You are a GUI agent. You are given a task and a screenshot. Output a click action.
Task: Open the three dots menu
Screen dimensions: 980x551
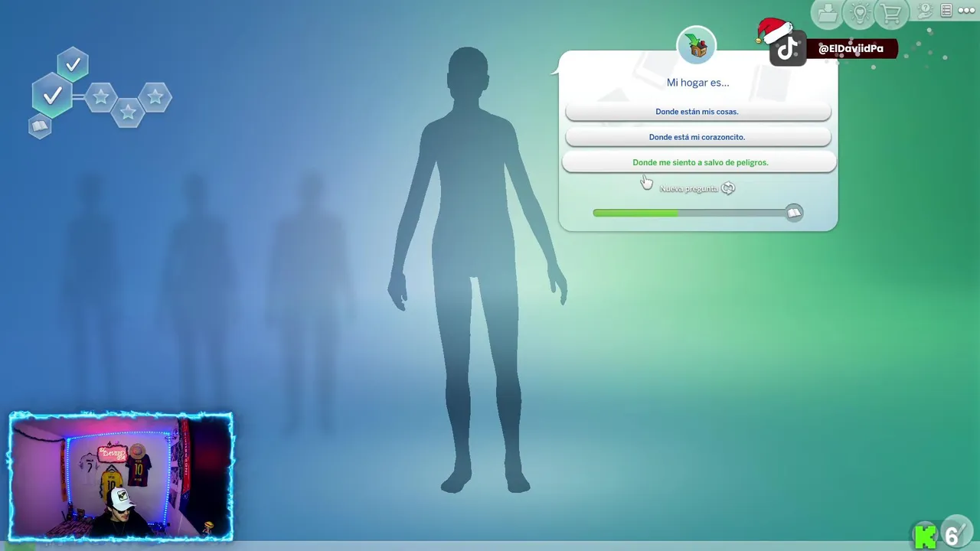pyautogui.click(x=967, y=11)
